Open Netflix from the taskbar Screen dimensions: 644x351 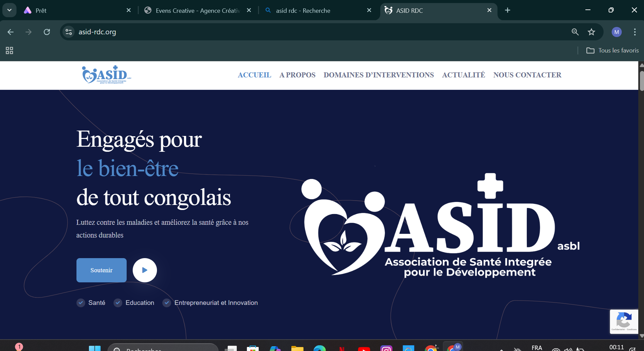(x=342, y=348)
